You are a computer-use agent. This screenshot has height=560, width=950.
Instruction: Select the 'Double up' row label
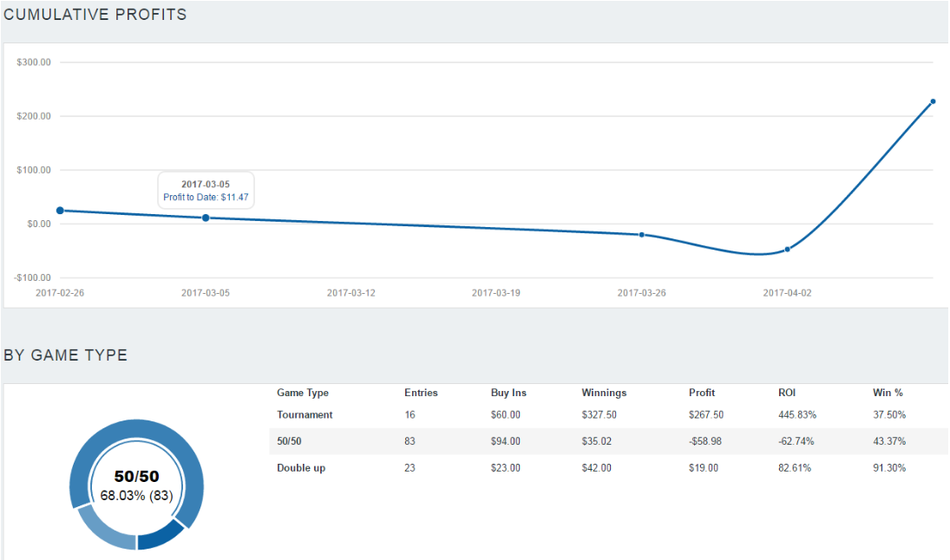point(301,468)
